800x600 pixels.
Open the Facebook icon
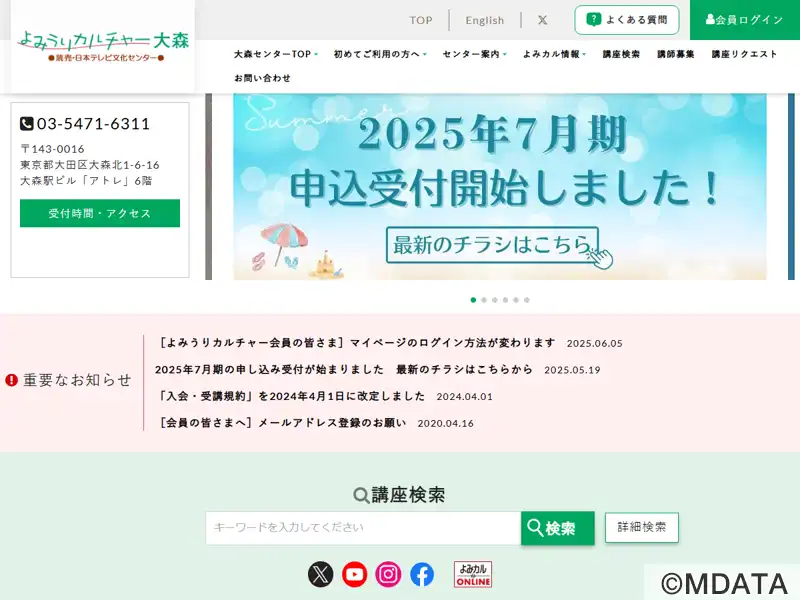pos(422,574)
